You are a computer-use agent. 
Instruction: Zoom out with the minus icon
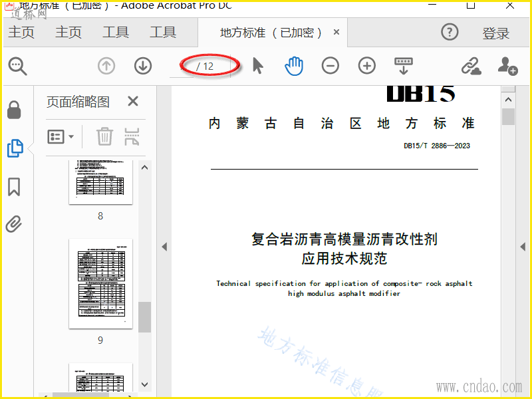coord(331,65)
